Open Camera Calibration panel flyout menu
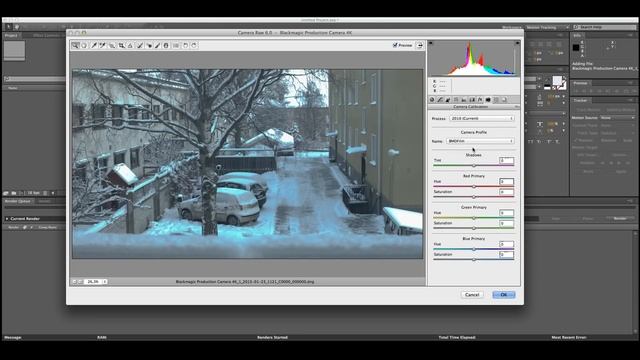 pos(516,107)
